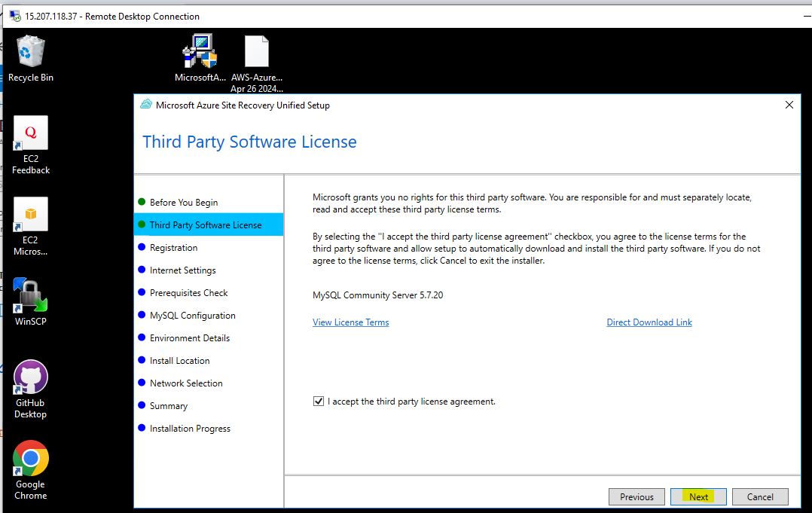Click the Previous button
812x513 pixels.
[636, 496]
